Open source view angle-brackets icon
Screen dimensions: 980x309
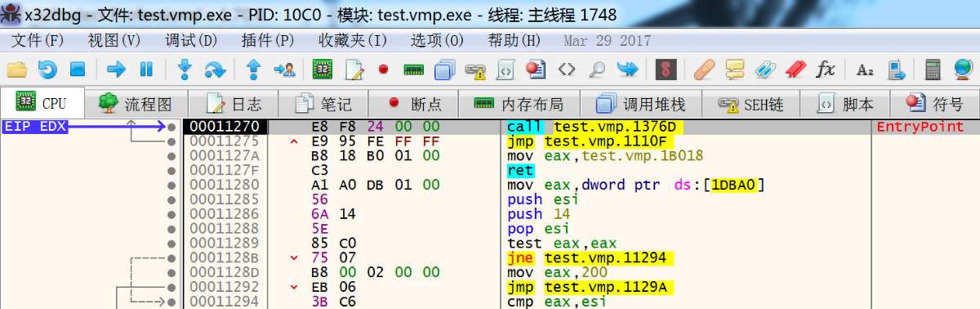tap(567, 69)
